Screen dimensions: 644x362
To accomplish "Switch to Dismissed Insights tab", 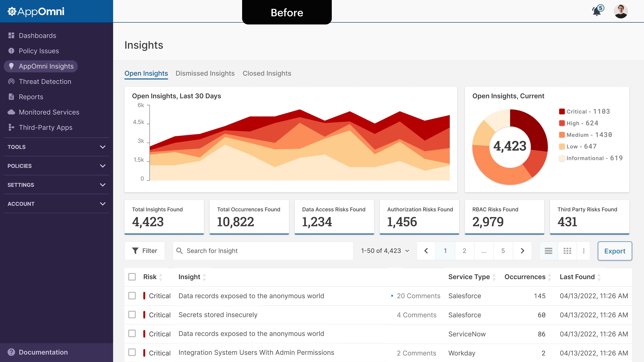I will click(205, 74).
